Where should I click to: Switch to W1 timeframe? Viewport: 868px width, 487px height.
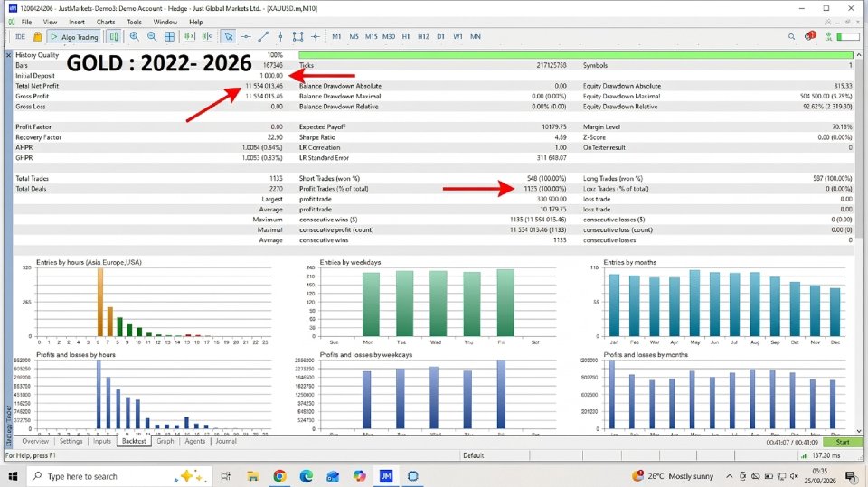pos(458,36)
